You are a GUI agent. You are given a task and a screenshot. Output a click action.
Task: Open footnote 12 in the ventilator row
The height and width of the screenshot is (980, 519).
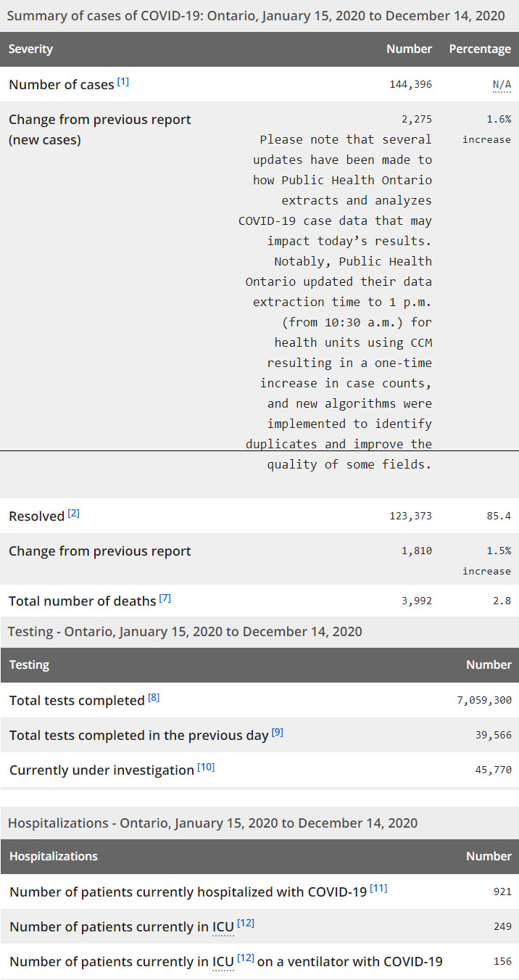click(x=246, y=959)
